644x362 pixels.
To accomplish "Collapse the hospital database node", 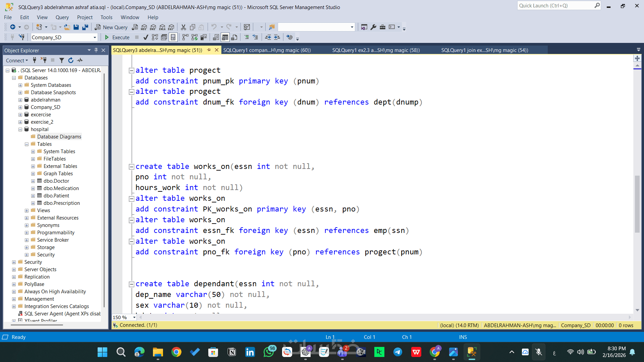I will coord(20,129).
